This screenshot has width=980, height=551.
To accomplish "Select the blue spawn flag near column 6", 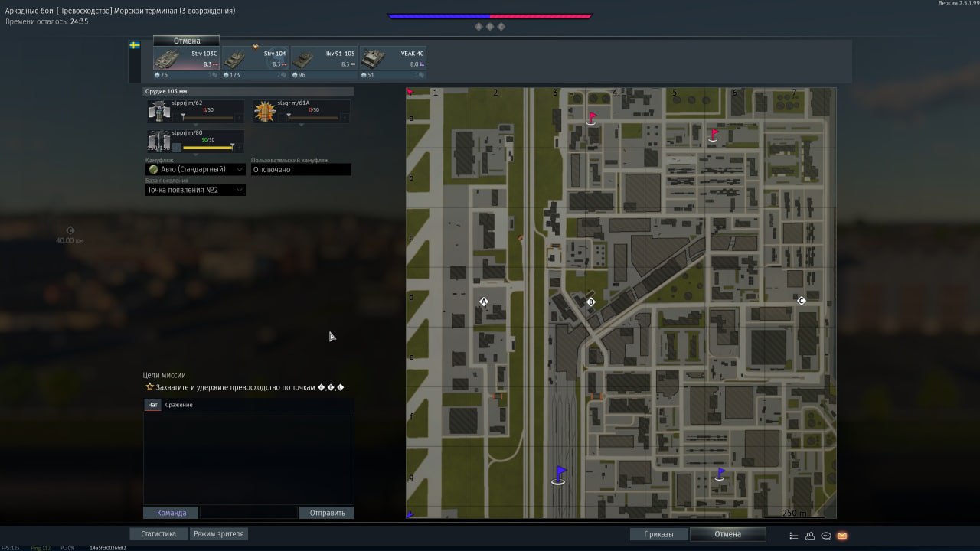I will (x=720, y=474).
